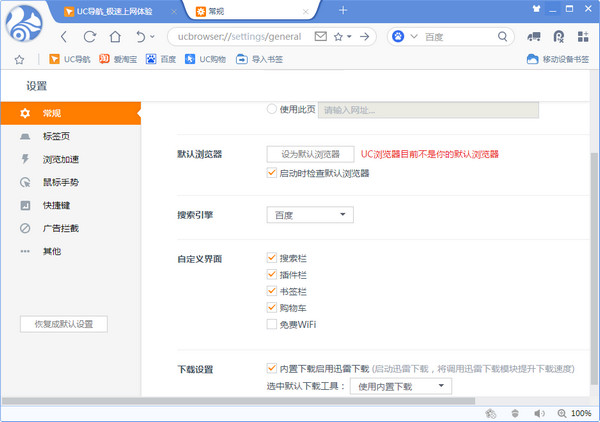Viewport: 600px width, 422px height.
Task: Select the 使用此页 radio button
Action: click(271, 110)
